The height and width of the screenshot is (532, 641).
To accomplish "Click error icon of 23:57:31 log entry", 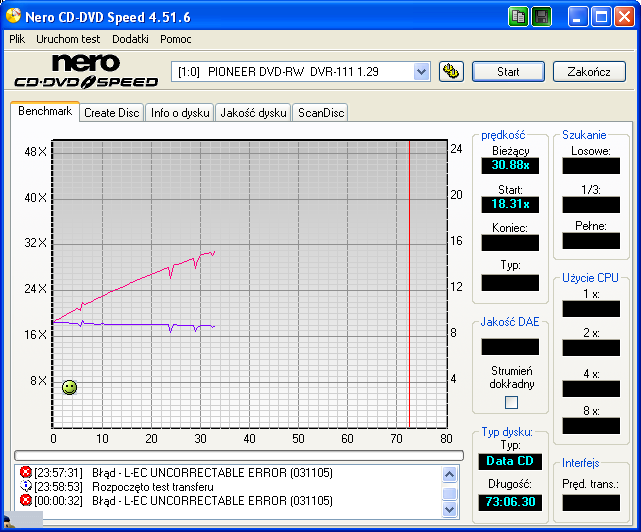I will click(x=25, y=472).
